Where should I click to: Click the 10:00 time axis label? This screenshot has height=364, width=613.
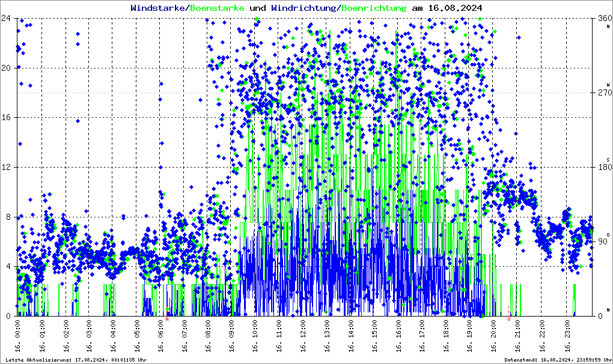255,336
